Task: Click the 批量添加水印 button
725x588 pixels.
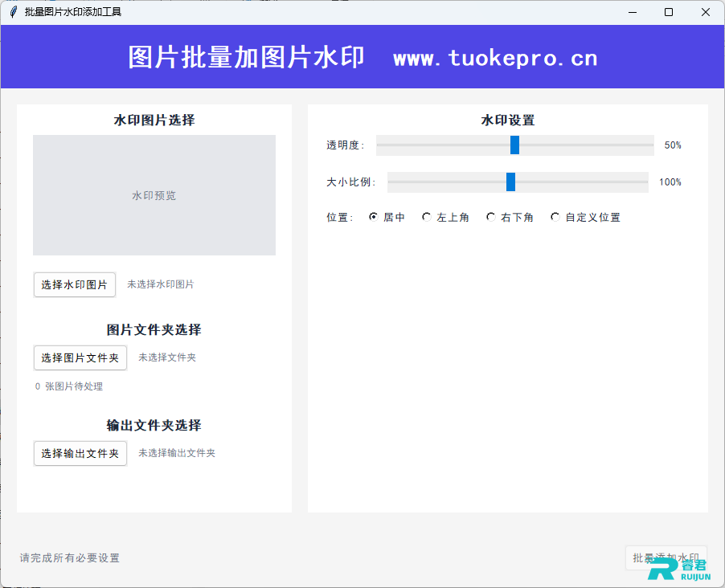Action: click(x=666, y=558)
